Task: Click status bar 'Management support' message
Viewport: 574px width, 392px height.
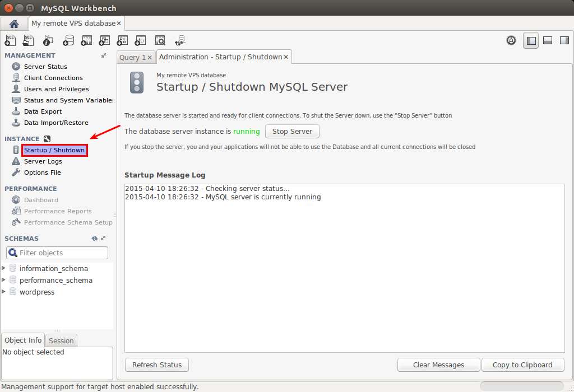Action: 100,387
